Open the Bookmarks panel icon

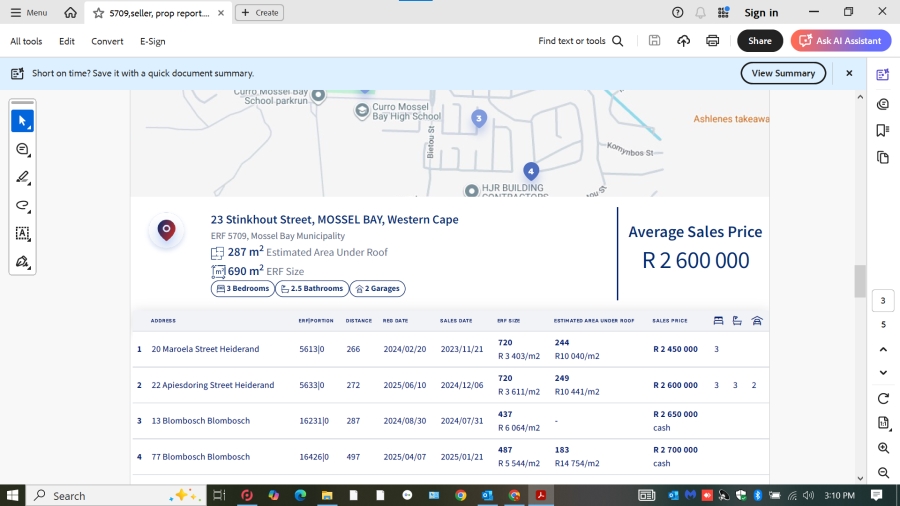pyautogui.click(x=883, y=131)
